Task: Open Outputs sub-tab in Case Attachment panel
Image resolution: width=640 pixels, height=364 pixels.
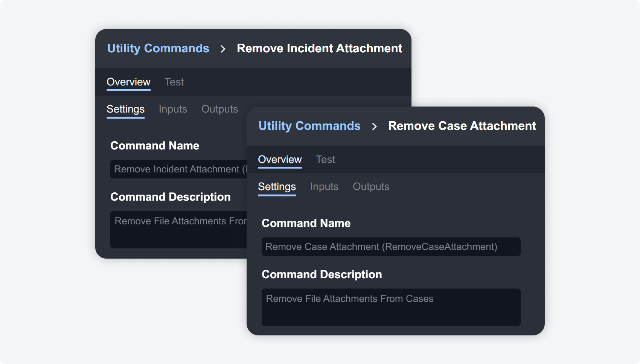Action: (x=371, y=187)
